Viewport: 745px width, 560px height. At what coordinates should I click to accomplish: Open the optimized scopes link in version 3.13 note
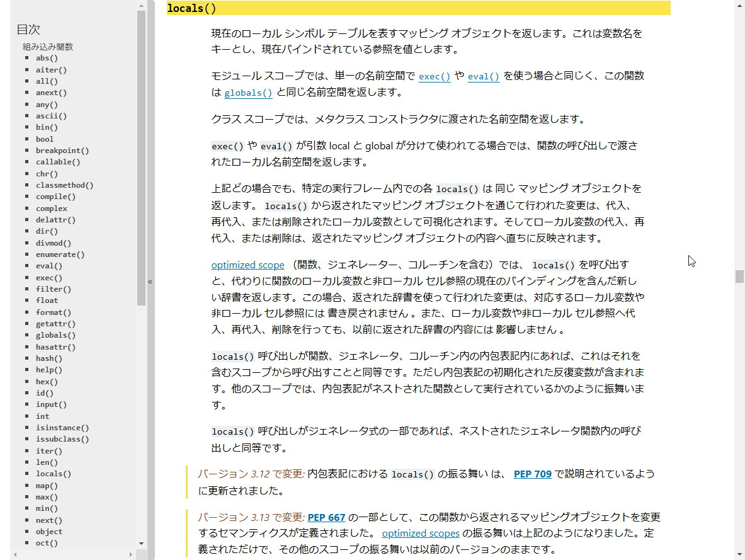[421, 533]
